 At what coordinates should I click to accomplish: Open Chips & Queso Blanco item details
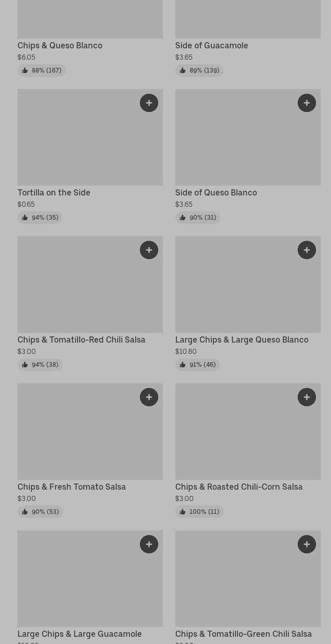coord(60,45)
